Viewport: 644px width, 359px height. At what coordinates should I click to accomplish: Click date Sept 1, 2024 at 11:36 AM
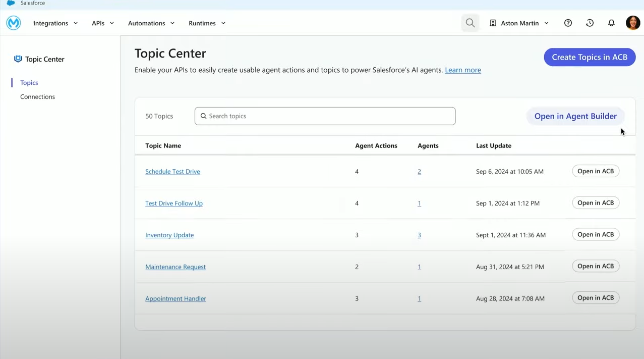(x=511, y=235)
